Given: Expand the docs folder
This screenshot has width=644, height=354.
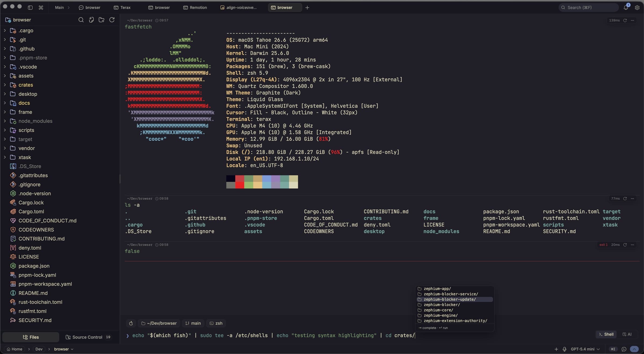Looking at the screenshot, I should click(5, 103).
